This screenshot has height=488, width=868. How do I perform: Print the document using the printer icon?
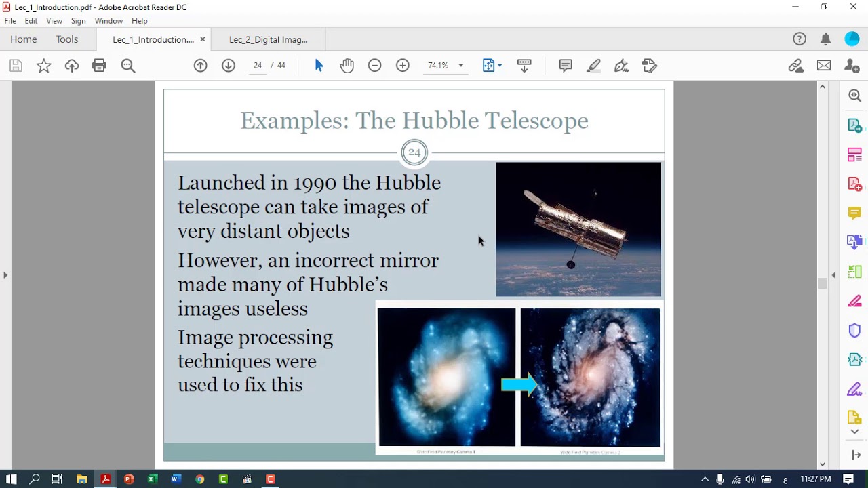100,66
